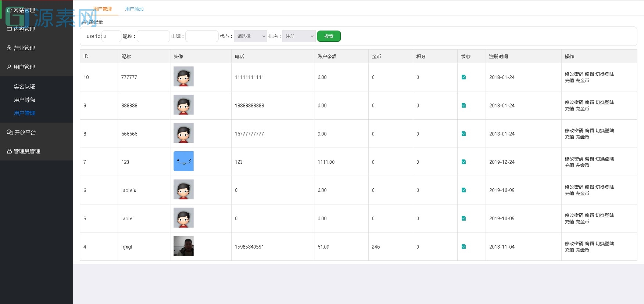Image resolution: width=644 pixels, height=304 pixels.
Task: Select the 用户管理 tab at top
Action: 103,9
